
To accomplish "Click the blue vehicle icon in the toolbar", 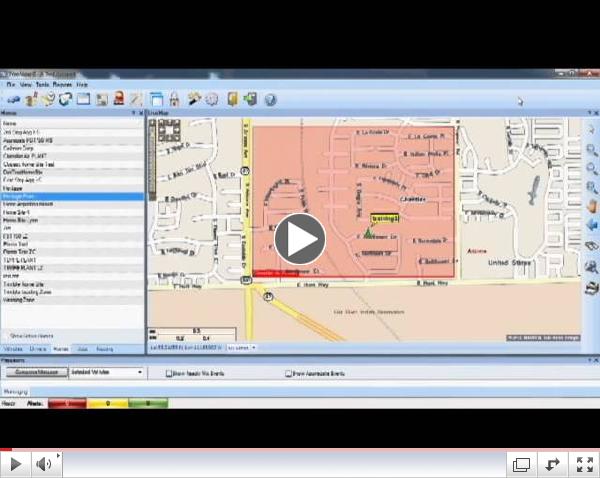I will coord(13,100).
